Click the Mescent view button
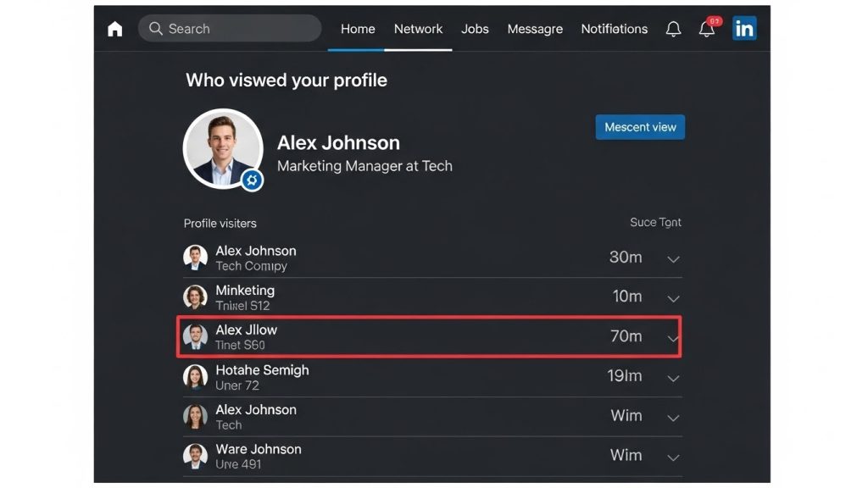Image resolution: width=868 pixels, height=488 pixels. [x=640, y=127]
